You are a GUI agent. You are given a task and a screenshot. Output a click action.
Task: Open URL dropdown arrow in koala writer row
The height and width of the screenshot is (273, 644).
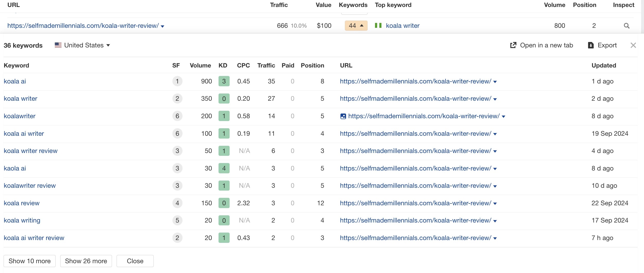pyautogui.click(x=495, y=99)
